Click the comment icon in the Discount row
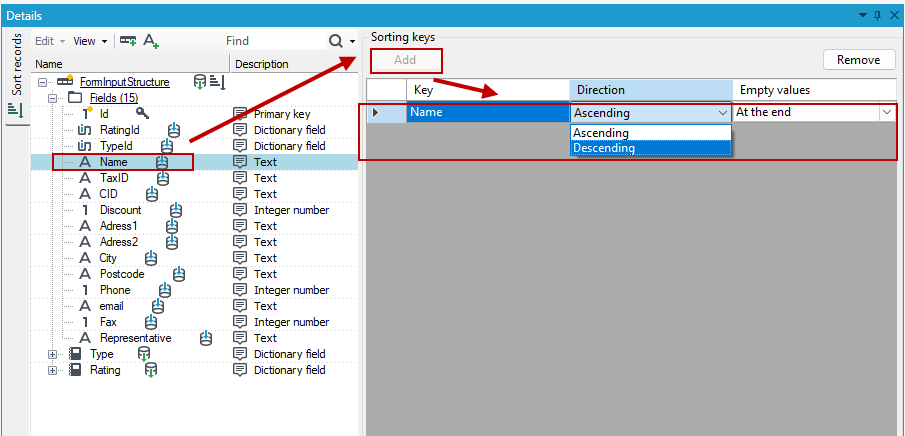The height and width of the screenshot is (436, 905). [x=240, y=210]
